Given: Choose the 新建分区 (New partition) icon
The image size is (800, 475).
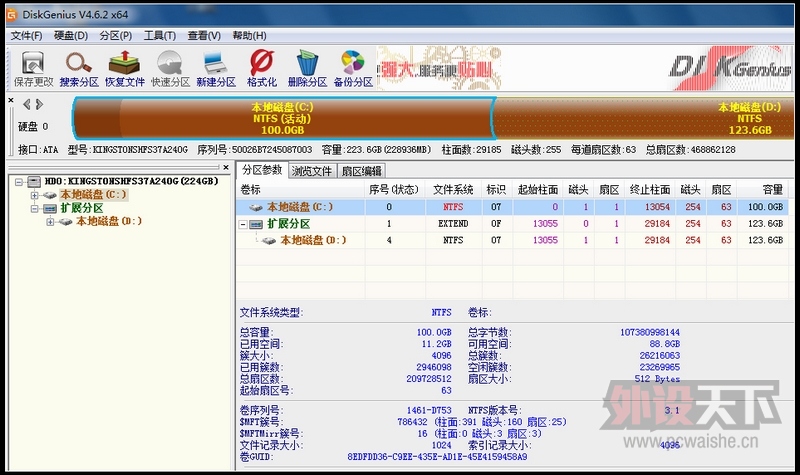Looking at the screenshot, I should [x=216, y=68].
